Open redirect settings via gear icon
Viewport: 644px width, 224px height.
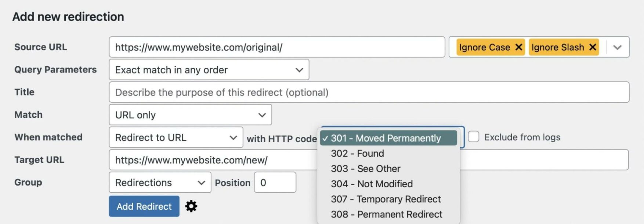point(191,206)
